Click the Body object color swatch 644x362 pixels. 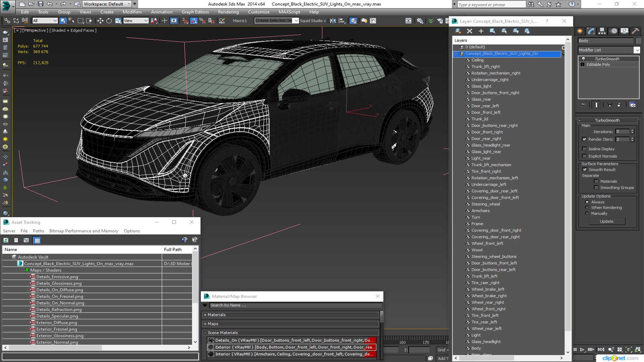638,41
